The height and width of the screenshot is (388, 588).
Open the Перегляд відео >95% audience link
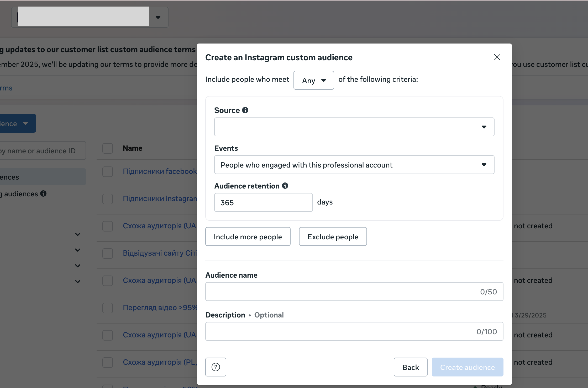tap(160, 307)
